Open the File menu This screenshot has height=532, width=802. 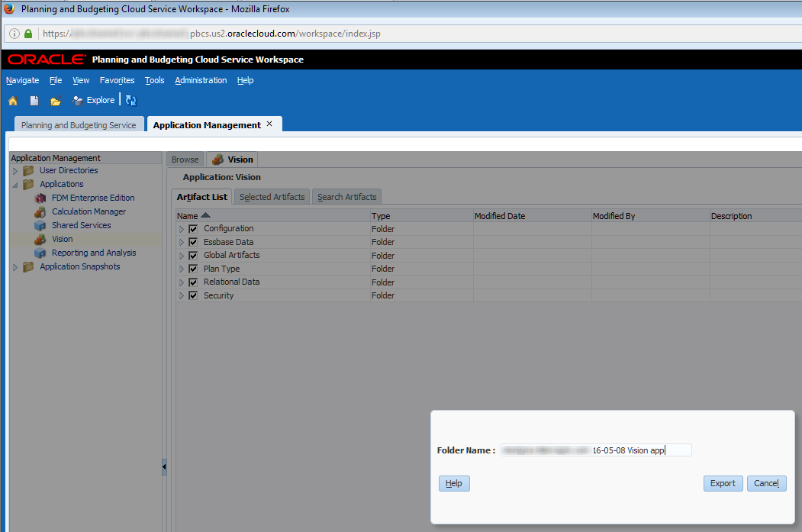[x=56, y=80]
